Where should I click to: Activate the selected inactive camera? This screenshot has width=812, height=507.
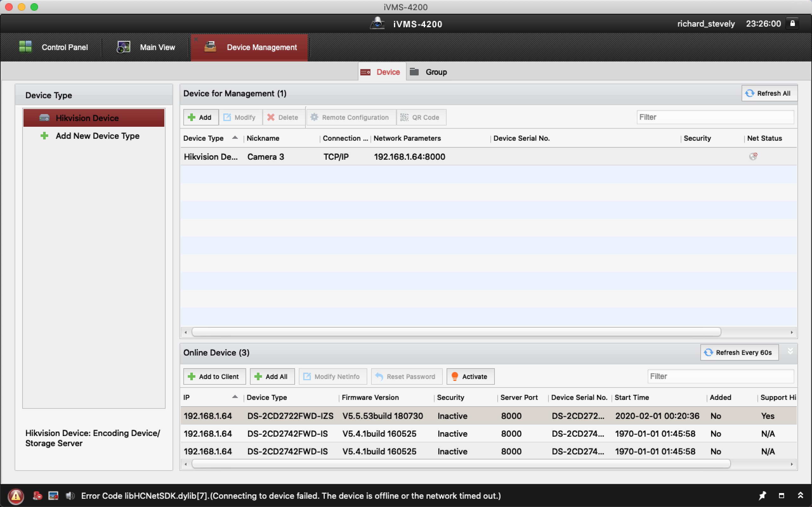470,376
